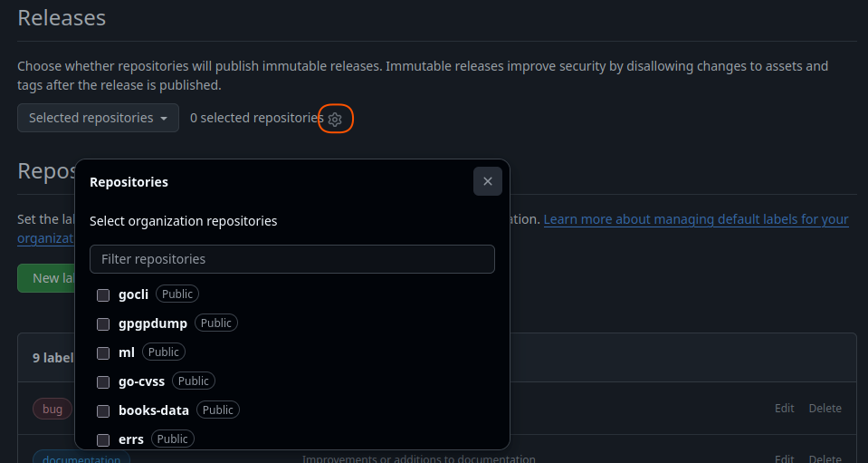Click the Public badge next to gocli

point(176,294)
